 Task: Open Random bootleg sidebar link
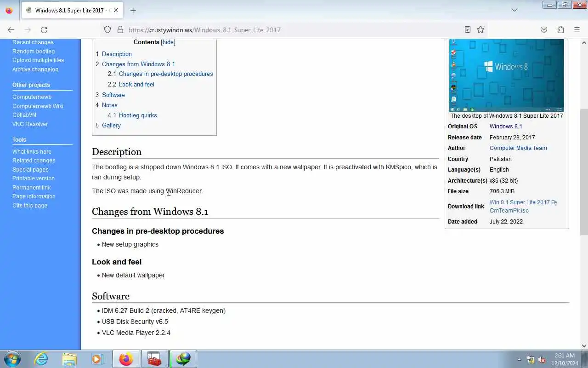[34, 51]
